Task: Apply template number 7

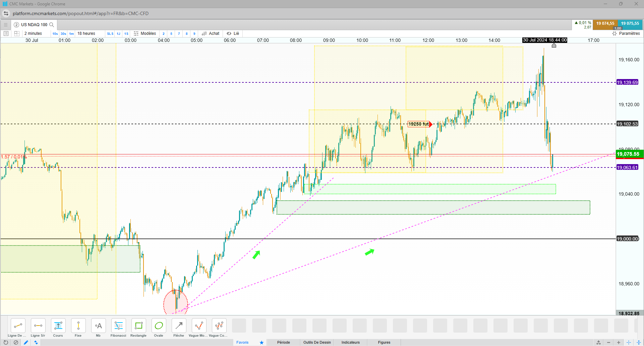Action: click(x=179, y=34)
